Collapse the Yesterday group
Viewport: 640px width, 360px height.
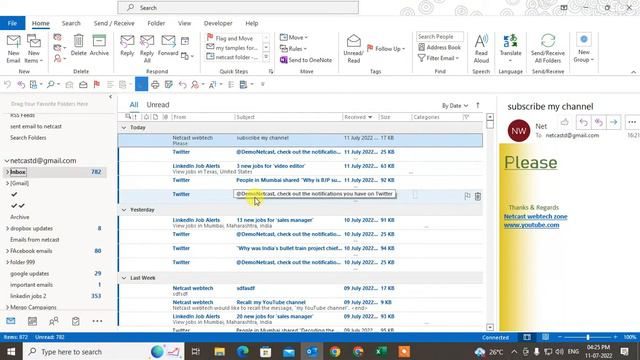pyautogui.click(x=124, y=210)
